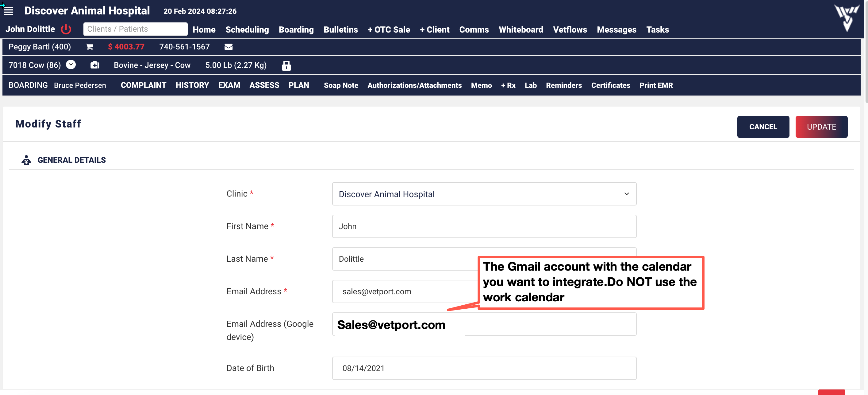This screenshot has height=395, width=868.
Task: Click the medical kit icon
Action: (x=95, y=65)
